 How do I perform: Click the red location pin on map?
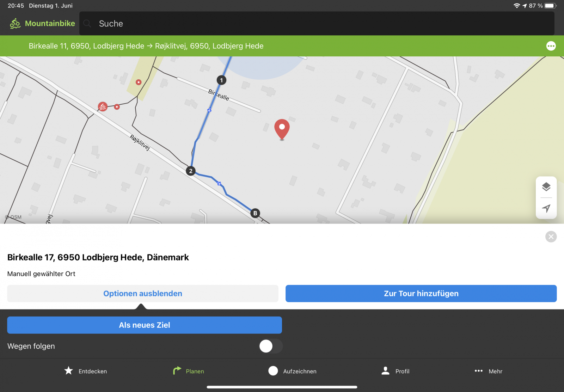(282, 129)
